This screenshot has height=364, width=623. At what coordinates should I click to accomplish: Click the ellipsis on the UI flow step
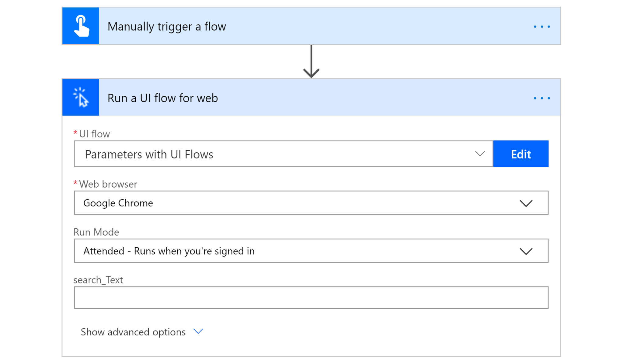[542, 98]
